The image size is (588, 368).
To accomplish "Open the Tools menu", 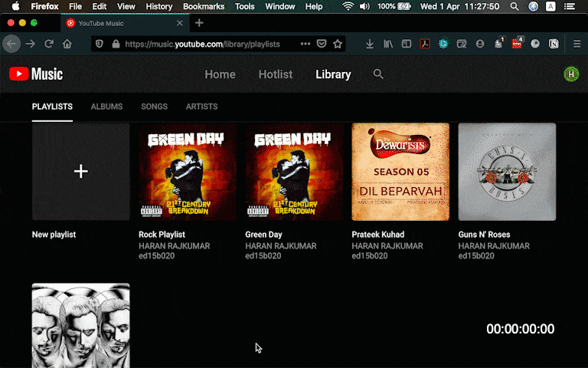I will tap(244, 6).
